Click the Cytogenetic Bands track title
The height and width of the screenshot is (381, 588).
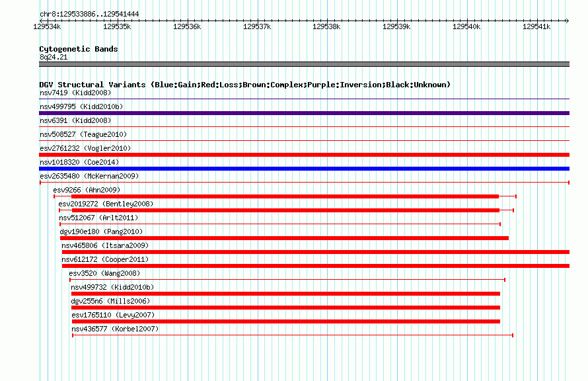(79, 49)
